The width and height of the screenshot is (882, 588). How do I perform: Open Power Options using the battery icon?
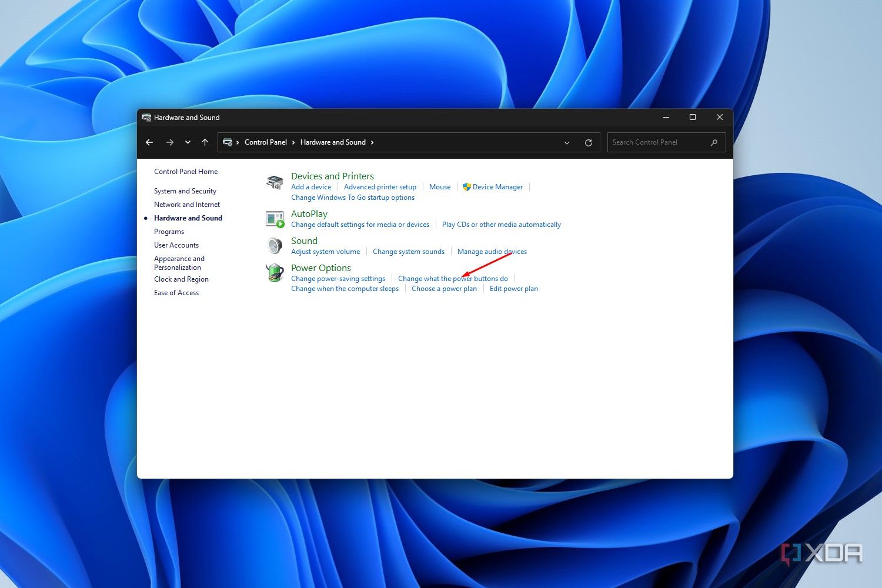point(274,272)
